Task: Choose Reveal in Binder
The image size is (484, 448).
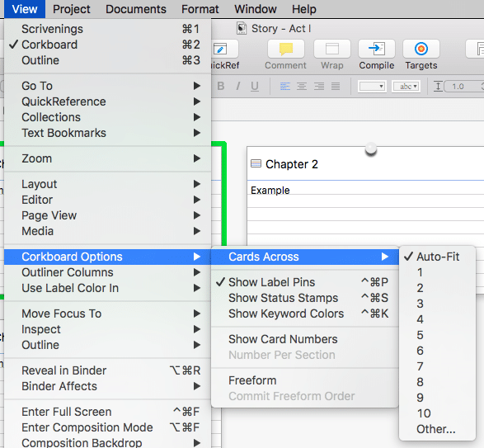Action: [107, 370]
